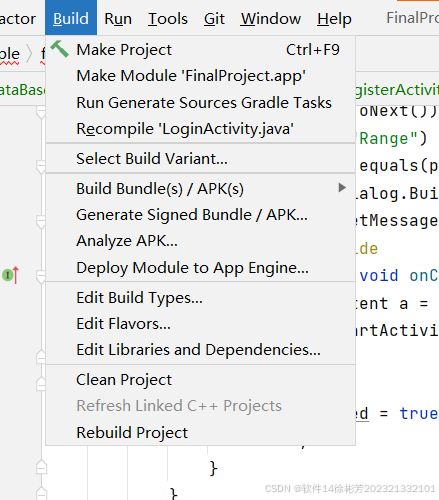The width and height of the screenshot is (439, 500).
Task: Open the Help menu
Action: click(x=334, y=19)
